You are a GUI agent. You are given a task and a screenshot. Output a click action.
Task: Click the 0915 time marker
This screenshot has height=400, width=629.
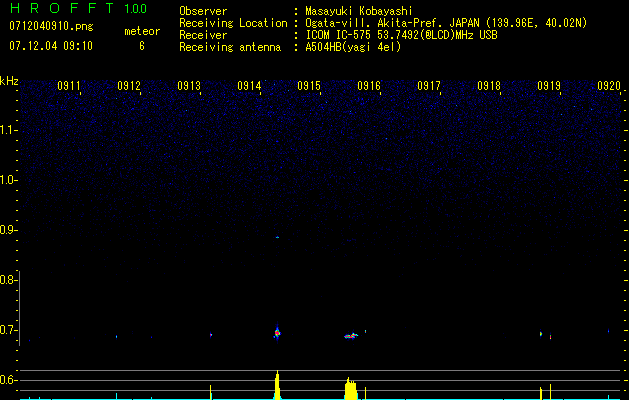coord(309,86)
